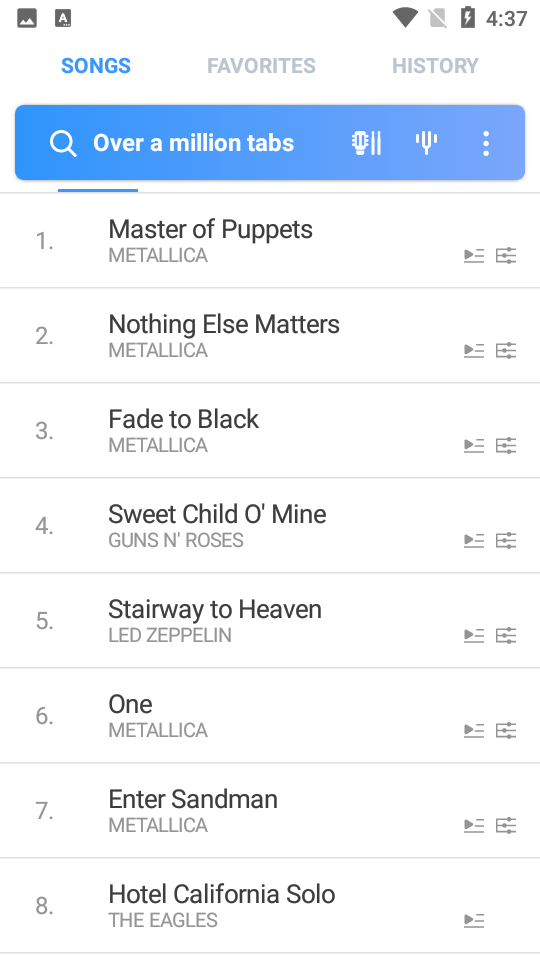Image resolution: width=540 pixels, height=960 pixels.
Task: Tap the player icon for Stairway to Heaven
Action: point(474,635)
